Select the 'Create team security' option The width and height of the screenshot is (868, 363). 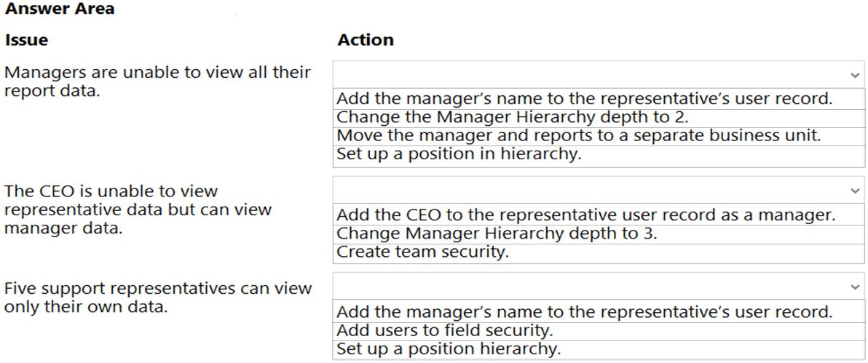click(x=422, y=252)
